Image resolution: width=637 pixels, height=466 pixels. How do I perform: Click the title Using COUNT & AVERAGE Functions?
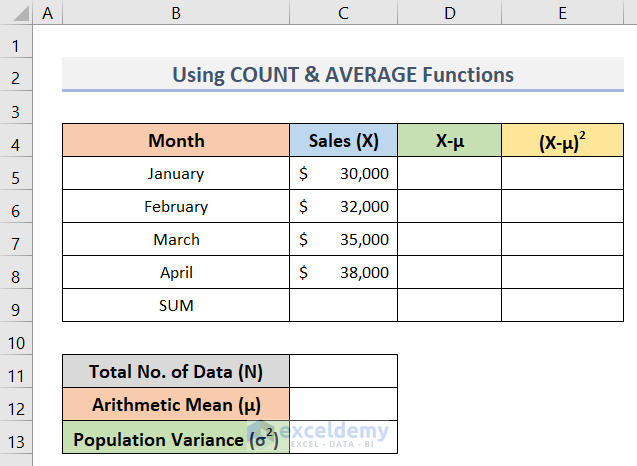[343, 75]
